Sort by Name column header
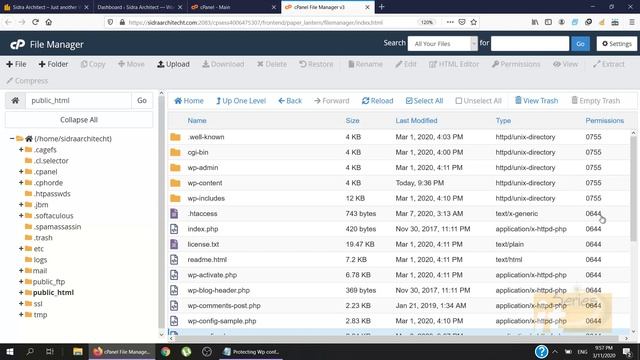This screenshot has width=640, height=360. click(x=197, y=121)
